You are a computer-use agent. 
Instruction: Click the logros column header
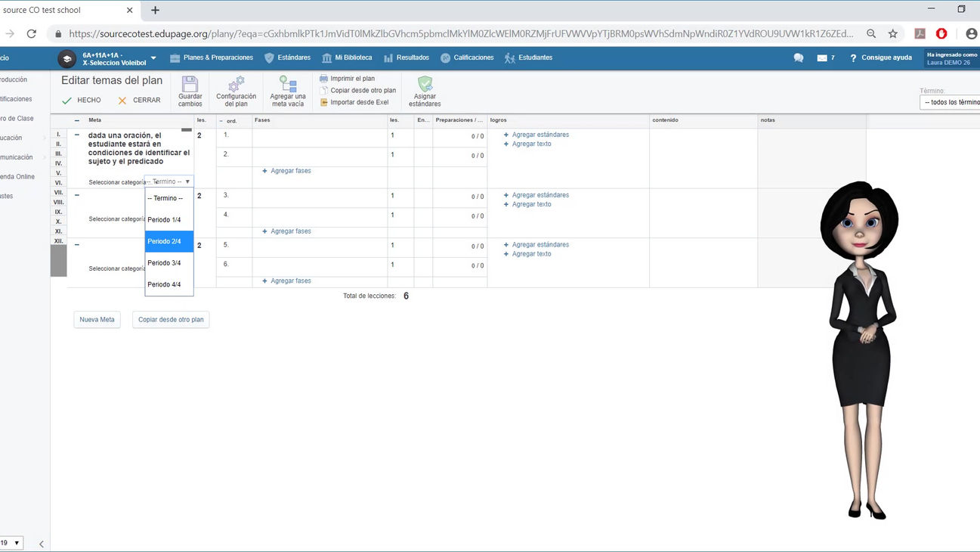click(498, 120)
